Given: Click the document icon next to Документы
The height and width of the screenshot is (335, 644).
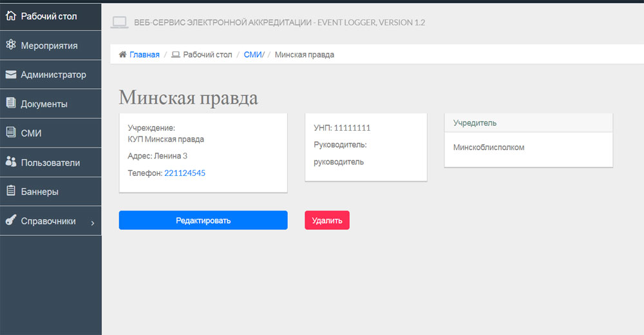Looking at the screenshot, I should point(11,103).
